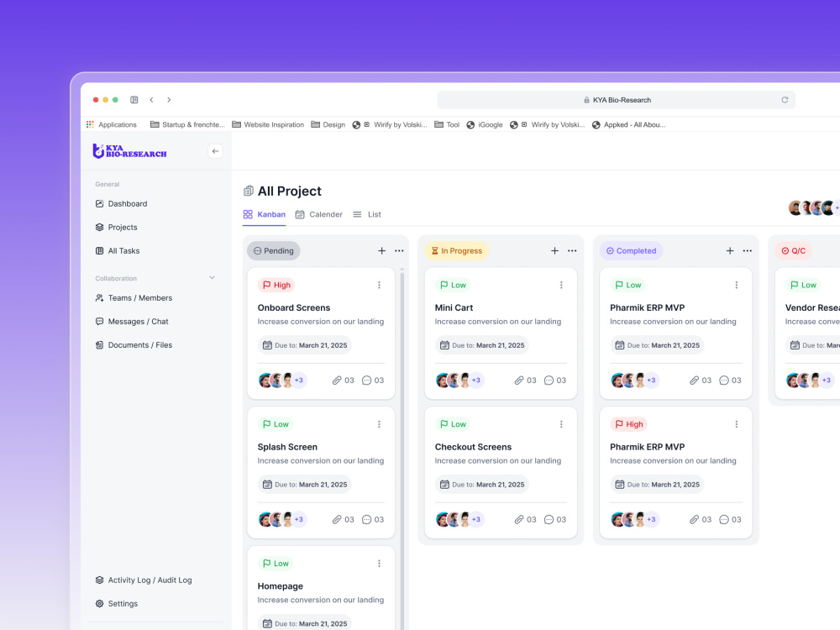Viewport: 840px width, 630px height.
Task: Go forward using browser forward arrow
Action: coord(169,100)
